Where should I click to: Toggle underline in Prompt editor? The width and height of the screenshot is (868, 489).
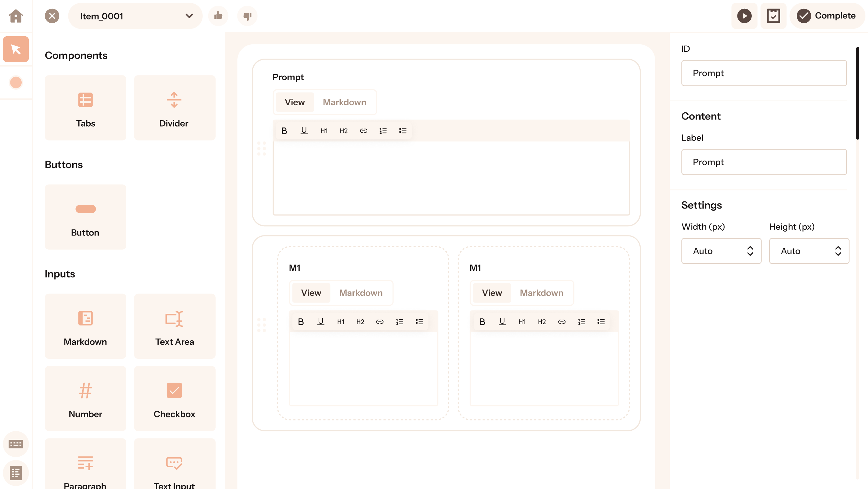point(304,131)
